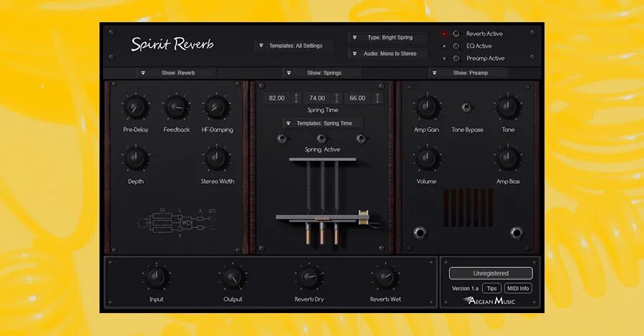The image size is (644, 336).
Task: Click the arrow stepper next to 66.00
Action: click(377, 98)
